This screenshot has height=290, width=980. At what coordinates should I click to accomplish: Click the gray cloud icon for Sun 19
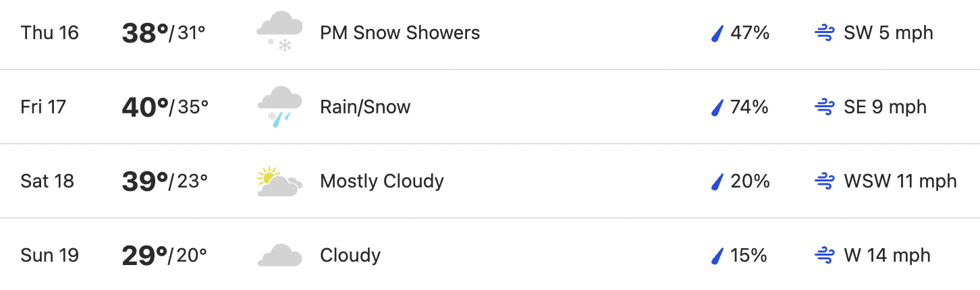pos(279,256)
